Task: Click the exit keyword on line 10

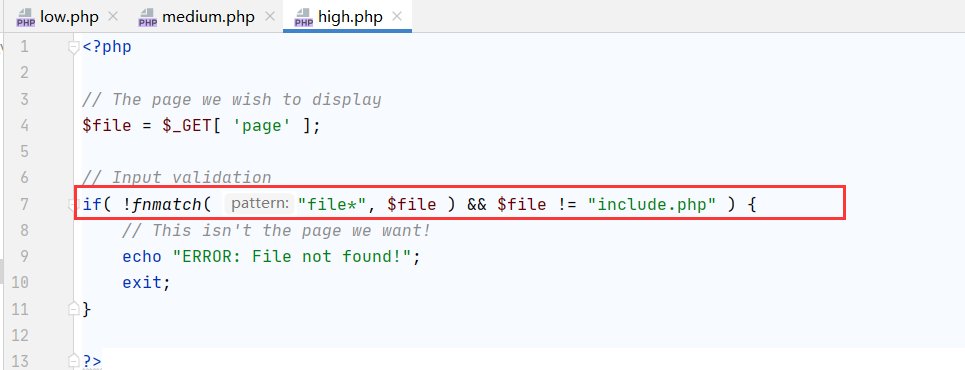Action: (x=142, y=283)
